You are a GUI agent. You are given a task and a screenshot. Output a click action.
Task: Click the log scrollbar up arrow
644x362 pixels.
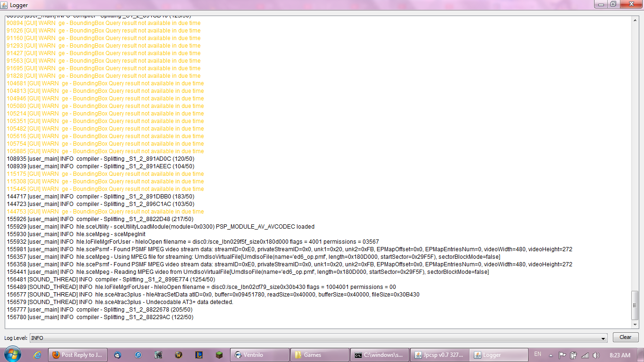[x=635, y=21]
